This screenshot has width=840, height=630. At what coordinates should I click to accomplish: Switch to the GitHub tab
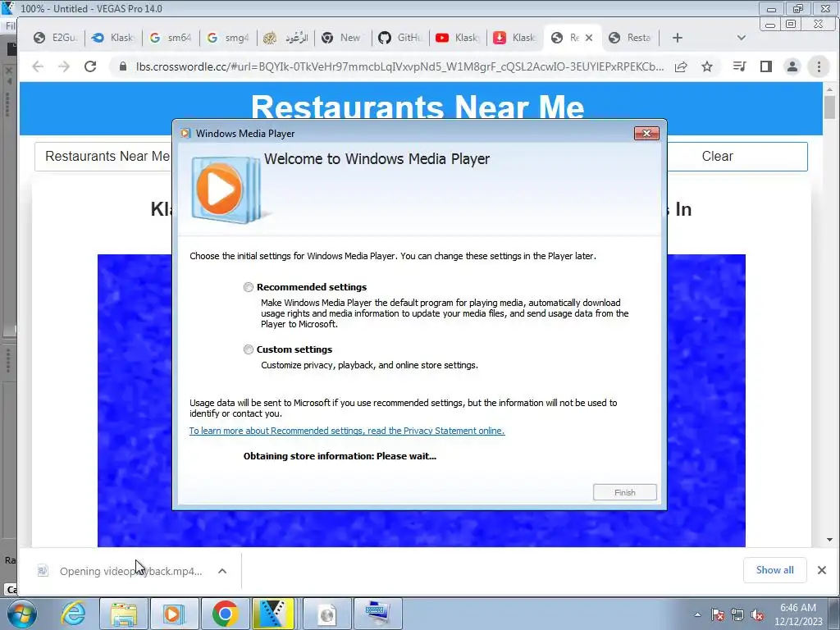(400, 38)
